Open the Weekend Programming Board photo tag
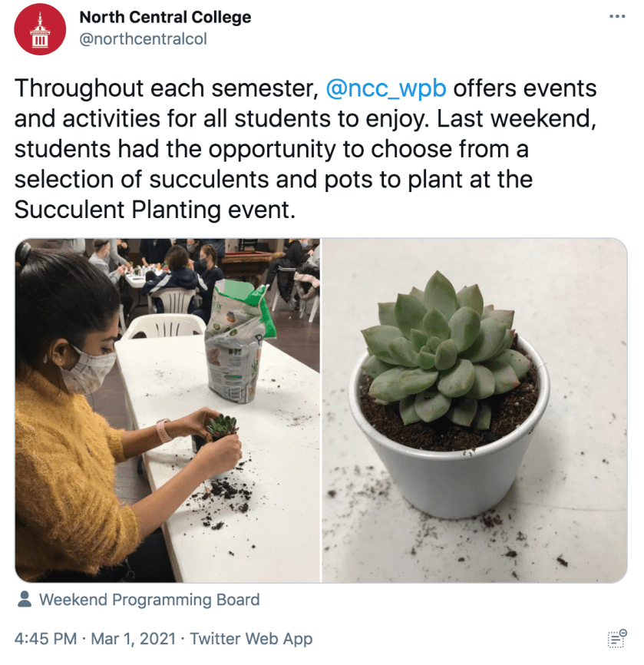The width and height of the screenshot is (644, 665). (149, 600)
